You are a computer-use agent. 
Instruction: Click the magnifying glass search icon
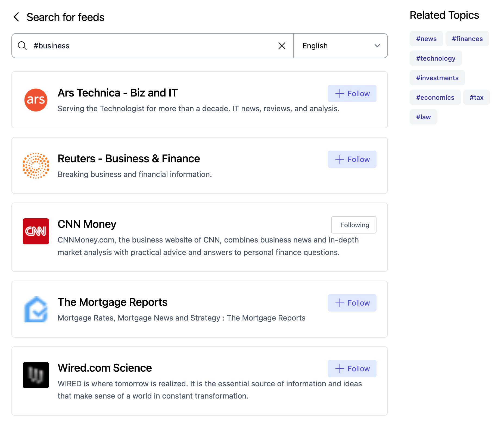click(22, 46)
